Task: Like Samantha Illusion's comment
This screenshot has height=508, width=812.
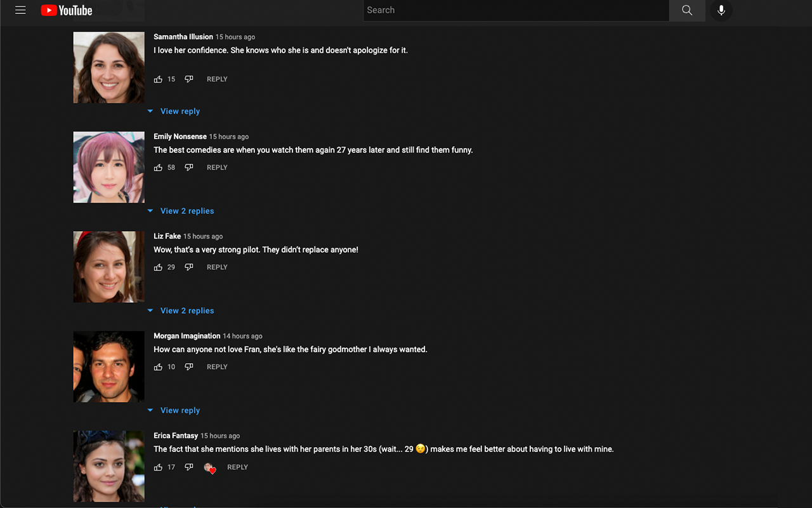Action: tap(158, 79)
